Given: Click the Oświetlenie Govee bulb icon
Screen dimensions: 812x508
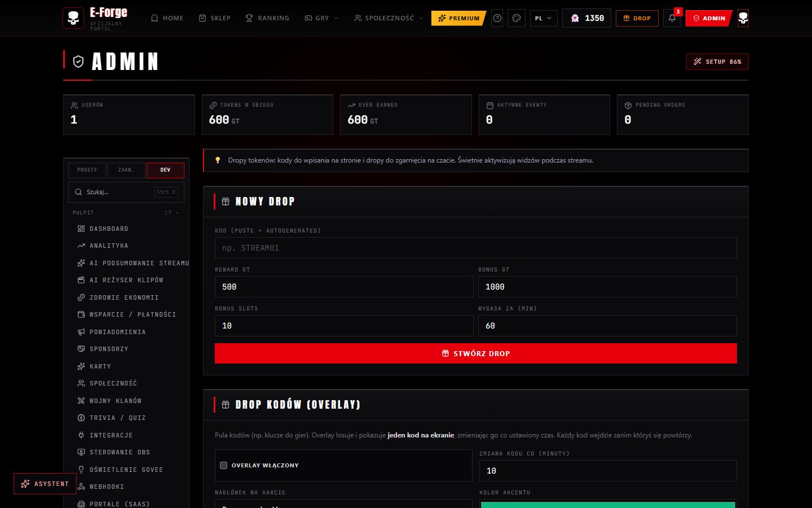Looking at the screenshot, I should click(81, 470).
